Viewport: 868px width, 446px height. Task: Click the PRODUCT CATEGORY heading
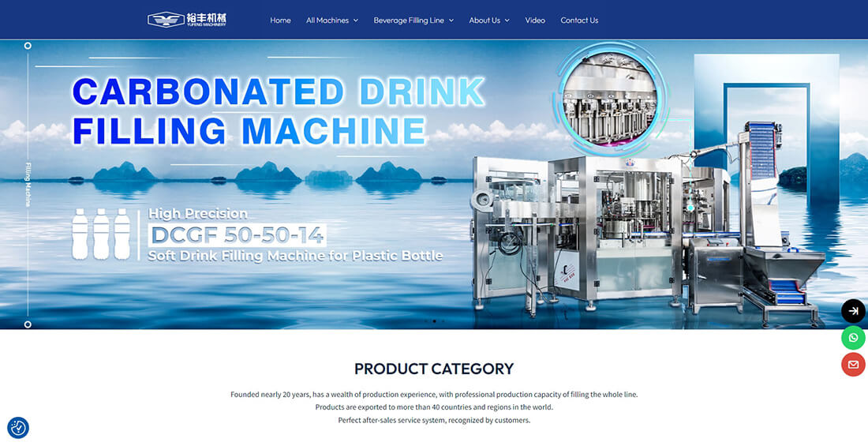point(434,369)
